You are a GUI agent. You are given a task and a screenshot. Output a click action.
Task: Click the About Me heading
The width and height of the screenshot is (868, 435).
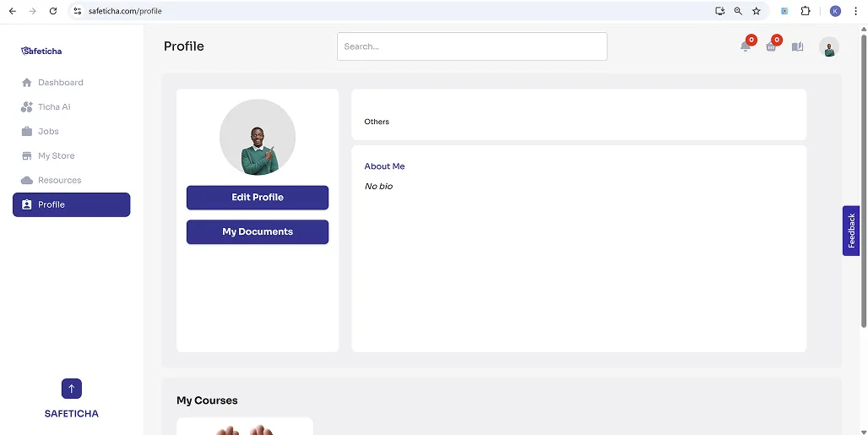(x=385, y=166)
